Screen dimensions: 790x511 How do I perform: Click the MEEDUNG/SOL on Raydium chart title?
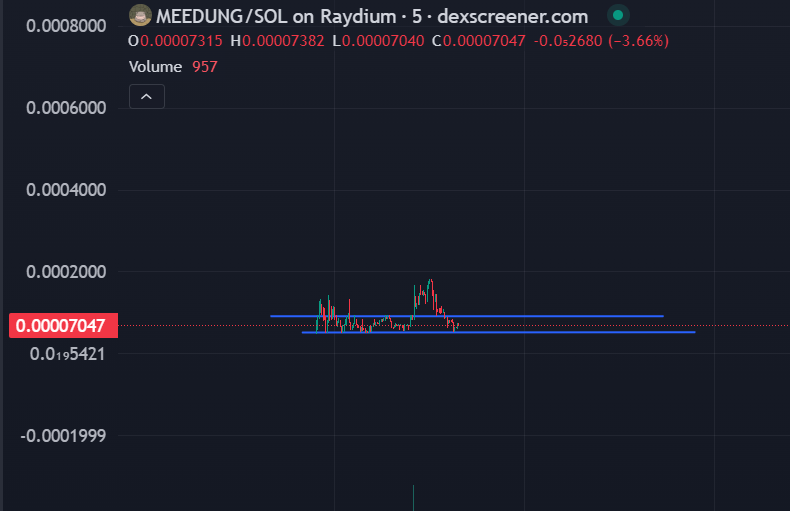(372, 17)
